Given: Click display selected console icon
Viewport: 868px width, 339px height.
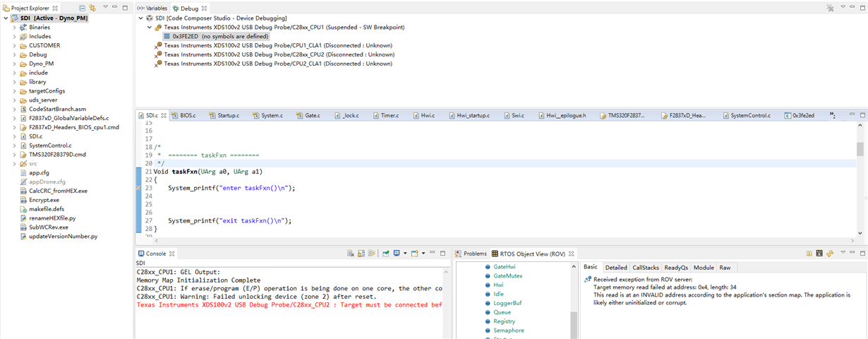Looking at the screenshot, I should 397,254.
